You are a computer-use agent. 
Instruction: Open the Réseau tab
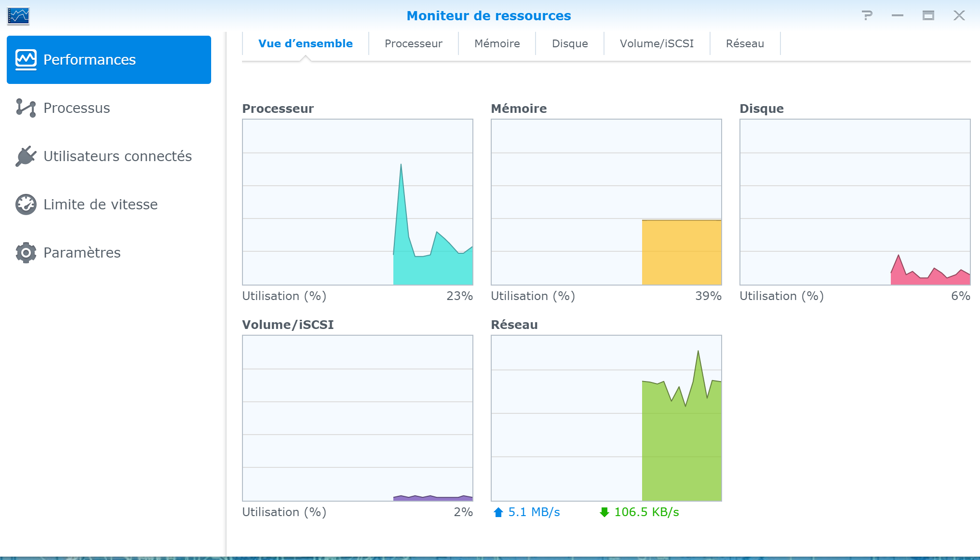tap(745, 43)
